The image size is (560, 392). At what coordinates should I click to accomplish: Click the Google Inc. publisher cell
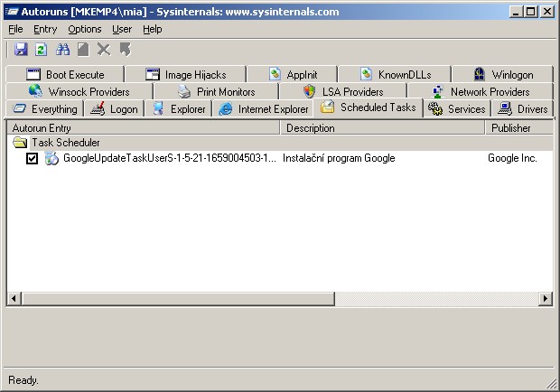pos(512,158)
